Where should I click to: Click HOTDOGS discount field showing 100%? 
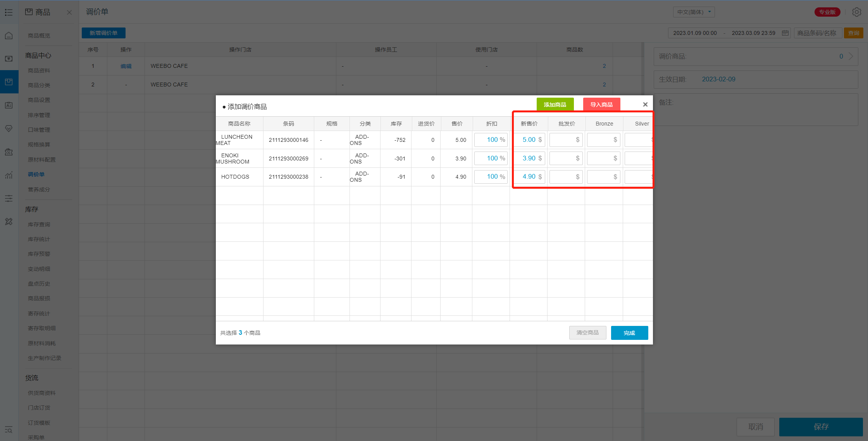pos(491,177)
